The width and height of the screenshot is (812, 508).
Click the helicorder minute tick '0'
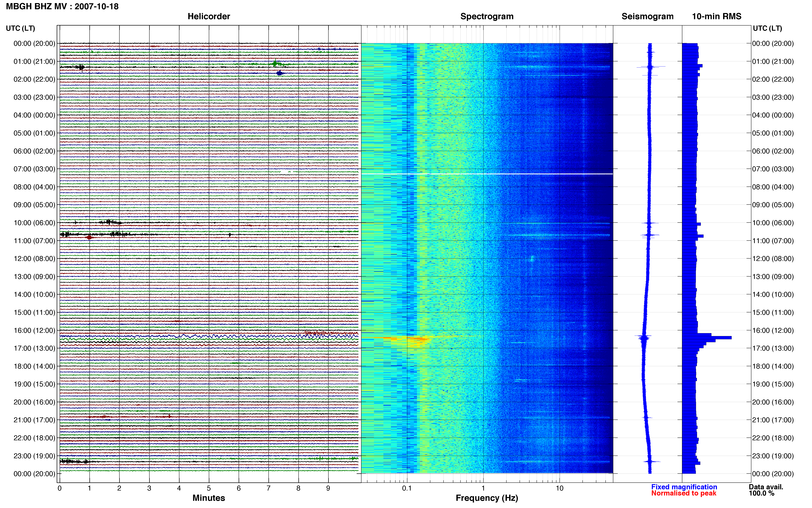[x=59, y=488]
